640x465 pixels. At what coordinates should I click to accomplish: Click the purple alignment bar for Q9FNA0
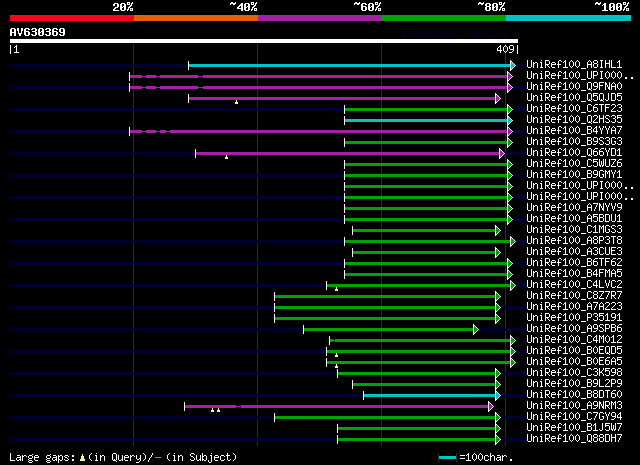pyautogui.click(x=318, y=87)
